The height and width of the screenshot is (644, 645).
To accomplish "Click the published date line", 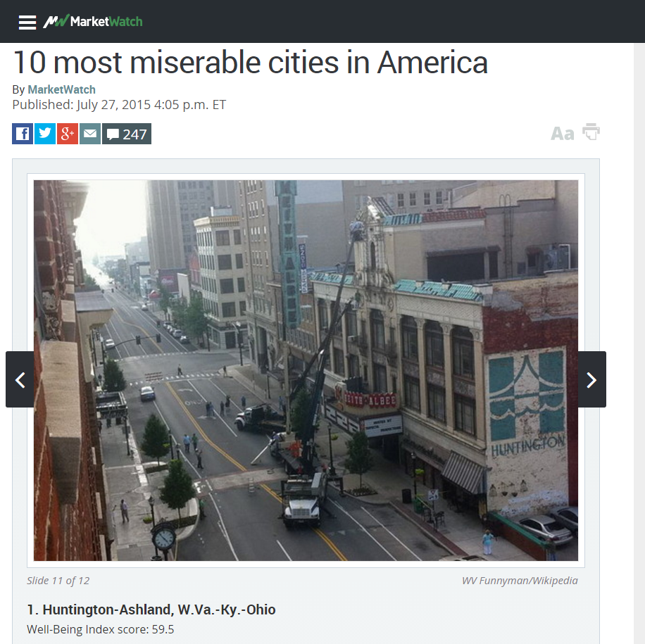I will pyautogui.click(x=119, y=104).
